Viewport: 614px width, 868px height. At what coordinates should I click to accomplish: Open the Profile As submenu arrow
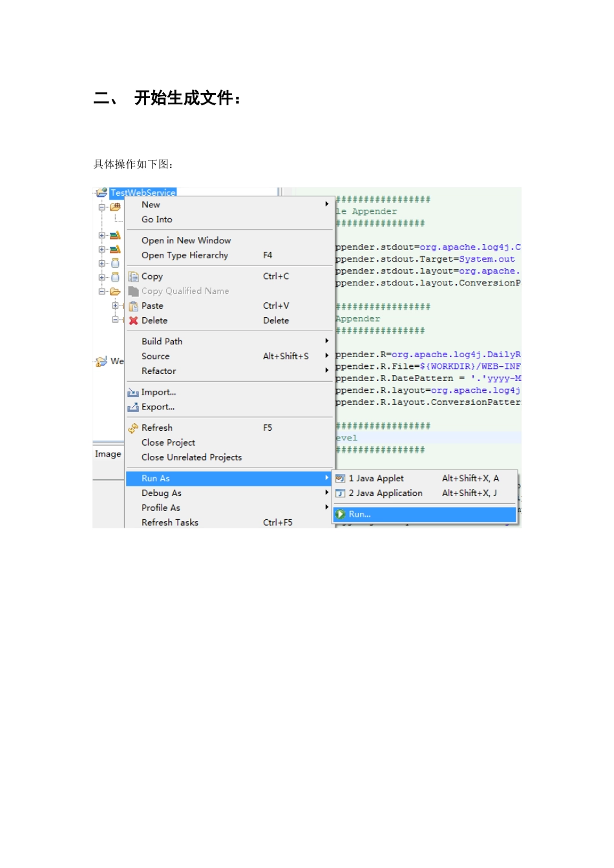tap(327, 508)
